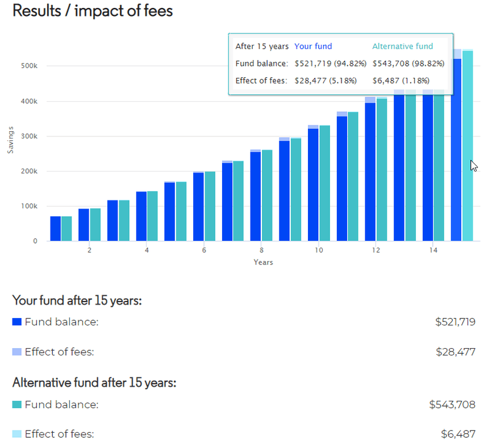
Task: Click the year 12 teal bar
Action: click(382, 170)
